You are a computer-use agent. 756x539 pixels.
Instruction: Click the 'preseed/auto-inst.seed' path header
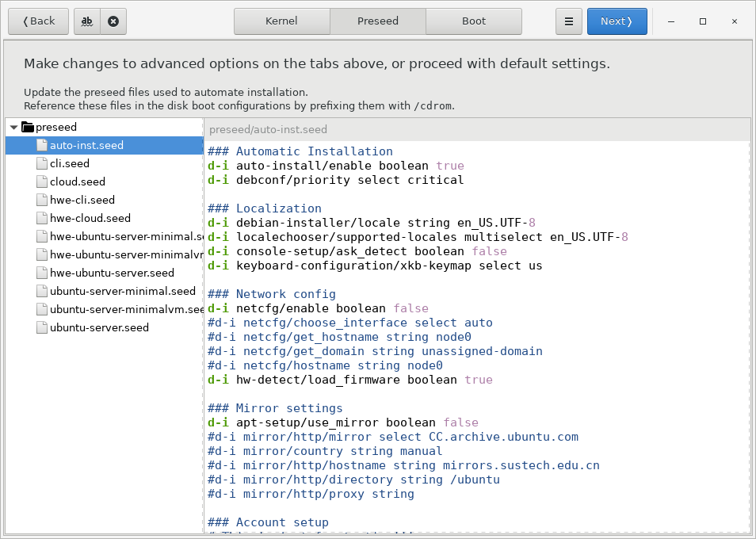(268, 129)
